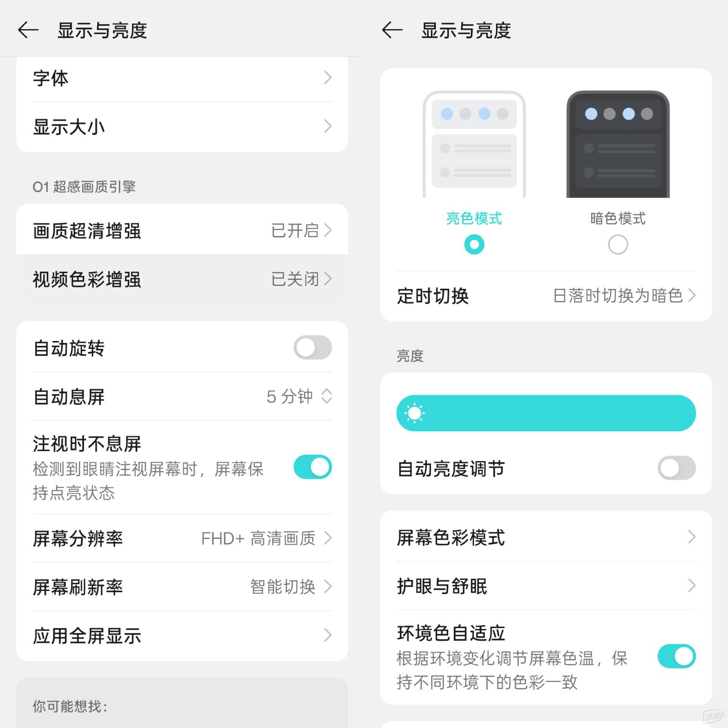Expand 屏幕刷新率 智能切换 option
Image resolution: width=728 pixels, height=728 pixels.
tap(182, 587)
